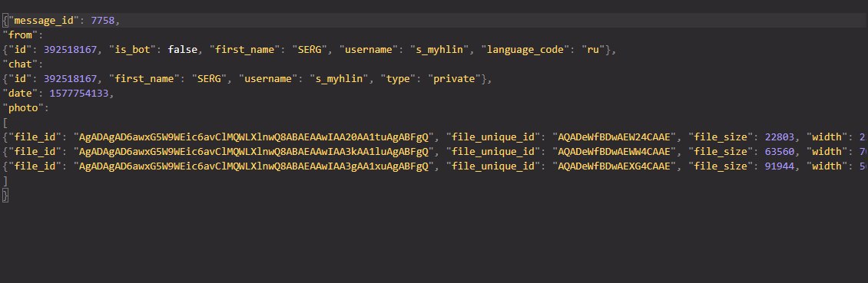Select the value 7758
The image size is (868, 283).
(x=102, y=21)
